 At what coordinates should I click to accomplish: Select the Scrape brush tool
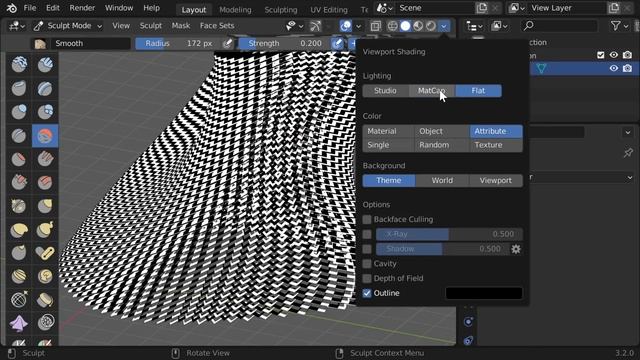point(19,182)
